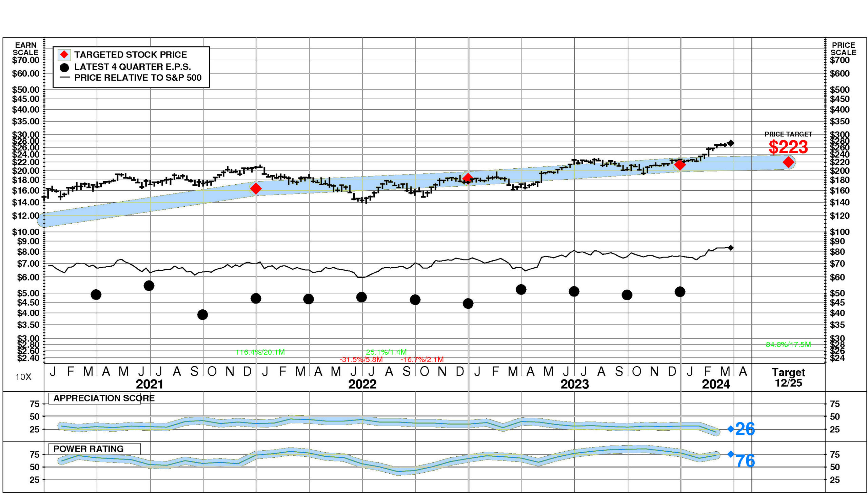Click the 116.4%/20.1M green annotation
Screen dimensions: 868x495
[x=260, y=352]
